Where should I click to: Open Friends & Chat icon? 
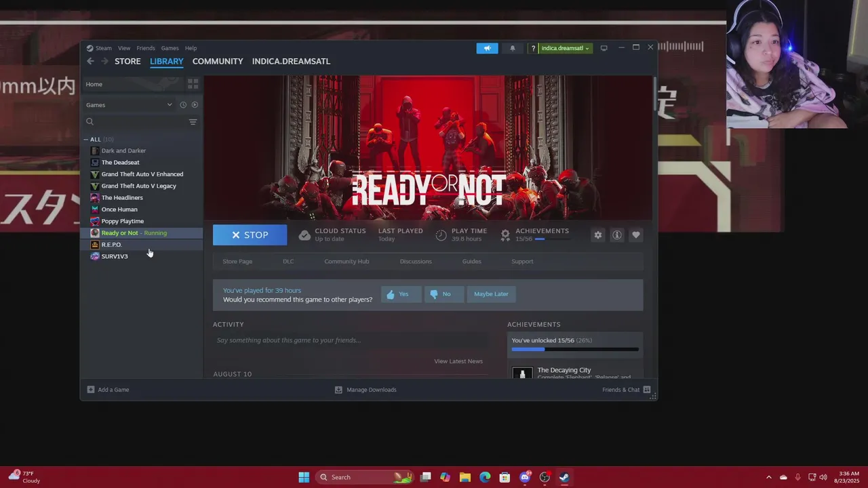point(647,390)
